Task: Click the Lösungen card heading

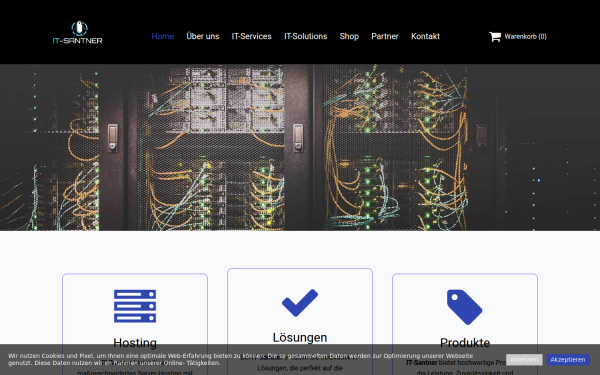Action: click(300, 338)
